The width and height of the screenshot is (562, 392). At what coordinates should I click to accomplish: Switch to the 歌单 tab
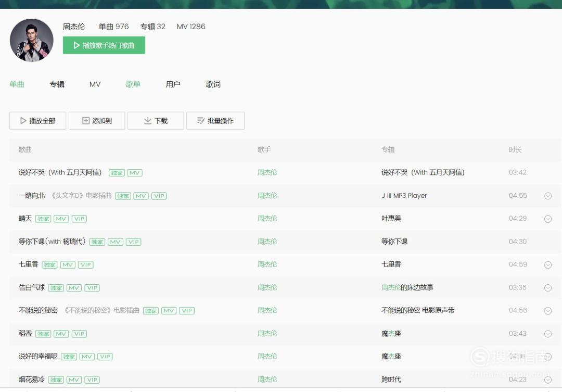pos(133,84)
